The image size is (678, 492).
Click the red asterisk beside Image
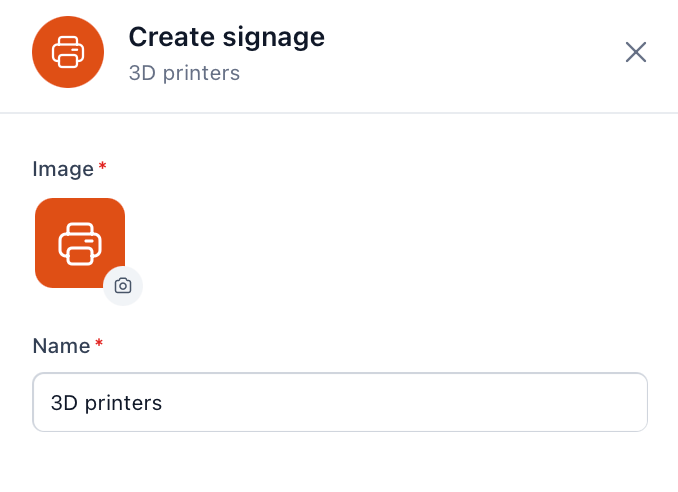[102, 166]
